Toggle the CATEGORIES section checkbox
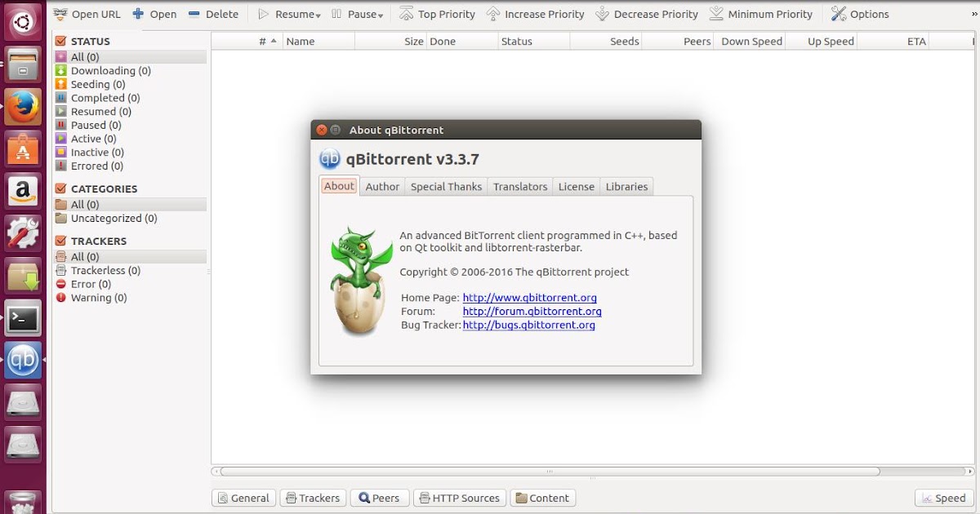 pos(60,188)
